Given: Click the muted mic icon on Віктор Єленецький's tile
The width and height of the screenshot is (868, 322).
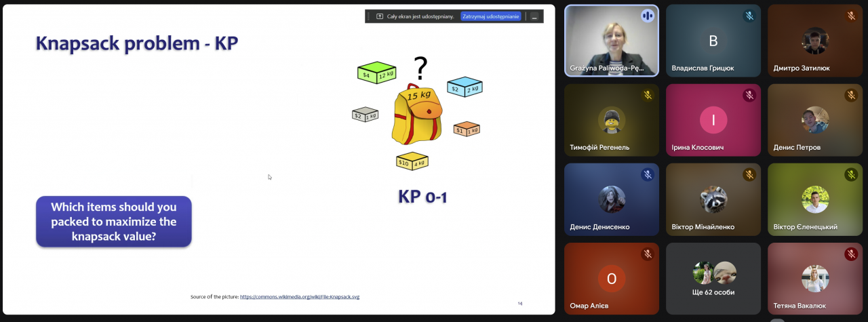Looking at the screenshot, I should tap(850, 175).
